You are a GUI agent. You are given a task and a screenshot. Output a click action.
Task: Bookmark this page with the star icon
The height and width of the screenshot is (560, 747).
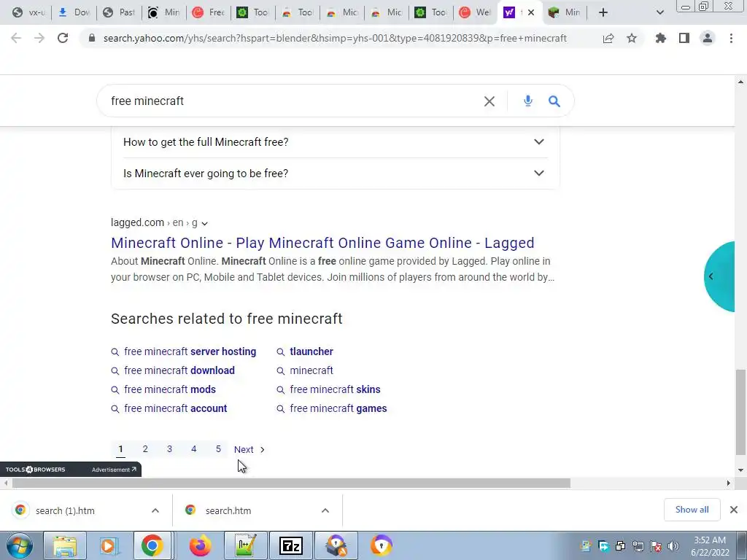(632, 38)
